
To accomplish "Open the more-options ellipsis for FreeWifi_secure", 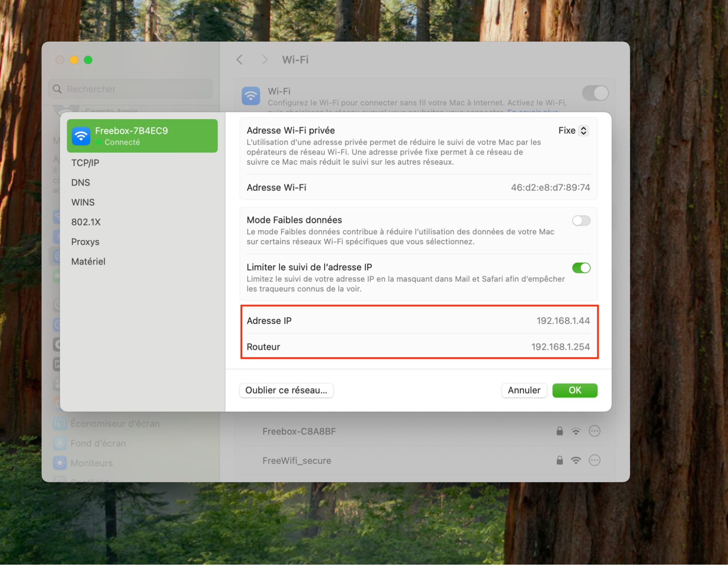I will click(594, 460).
